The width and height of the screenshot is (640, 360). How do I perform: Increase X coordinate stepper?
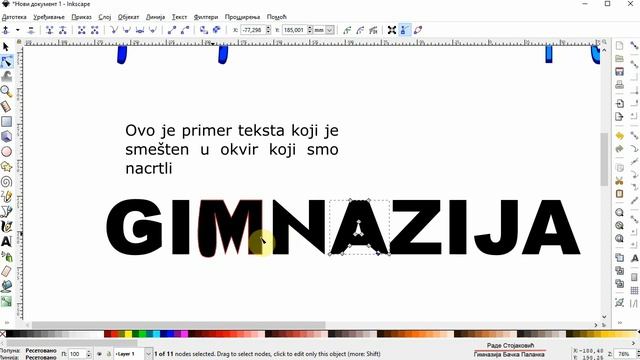pos(268,28)
